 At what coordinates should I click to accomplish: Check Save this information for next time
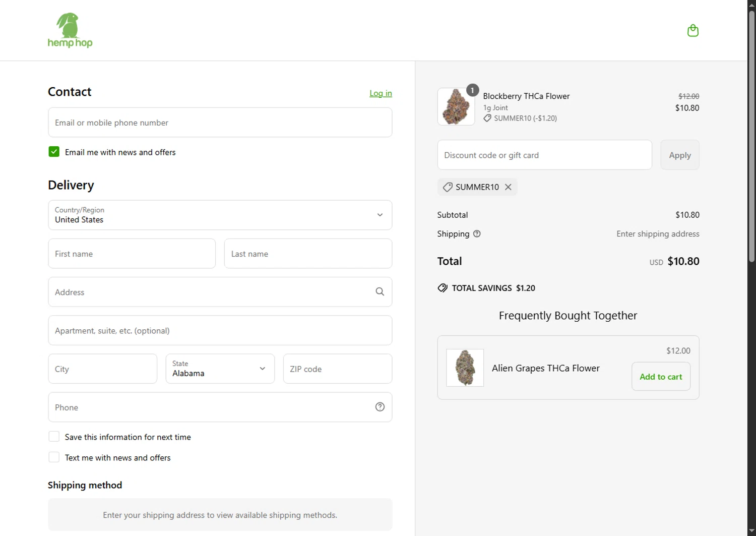point(54,437)
